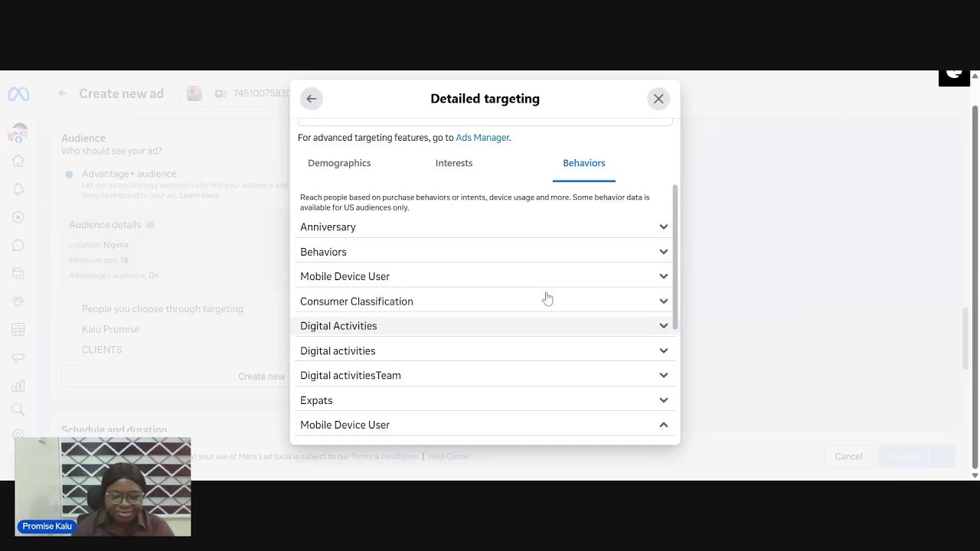980x551 pixels.
Task: Expand first Mobile Device User chevron
Action: point(664,276)
